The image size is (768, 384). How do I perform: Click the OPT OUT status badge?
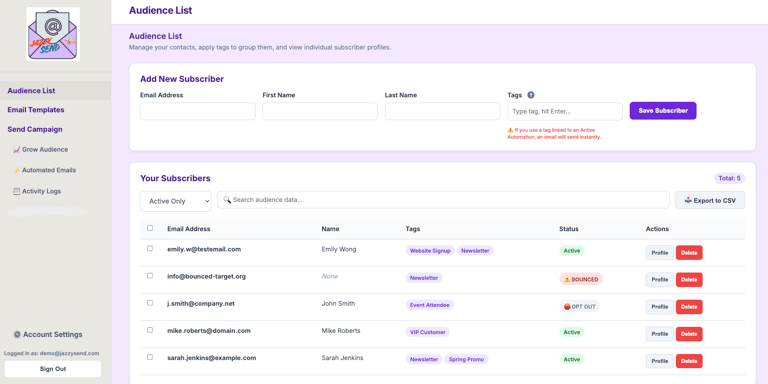pos(579,307)
